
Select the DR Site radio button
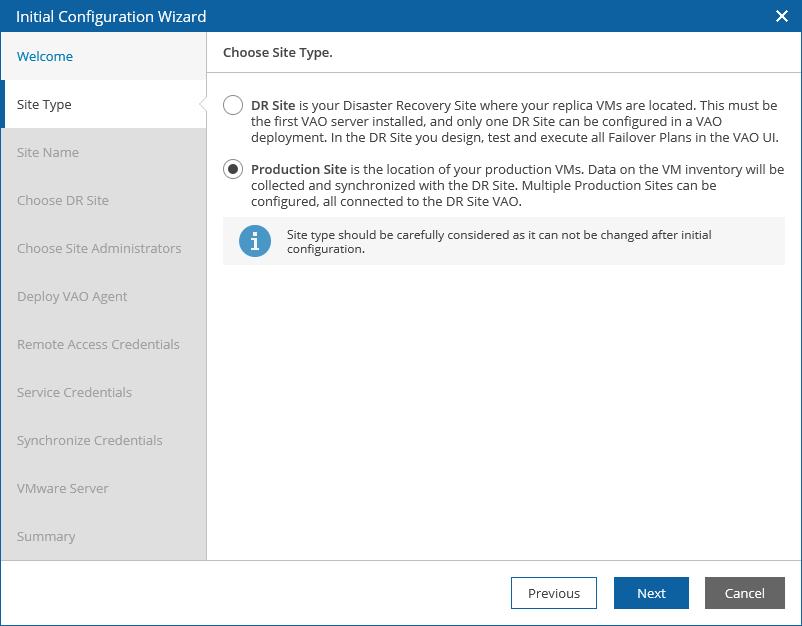point(233,105)
